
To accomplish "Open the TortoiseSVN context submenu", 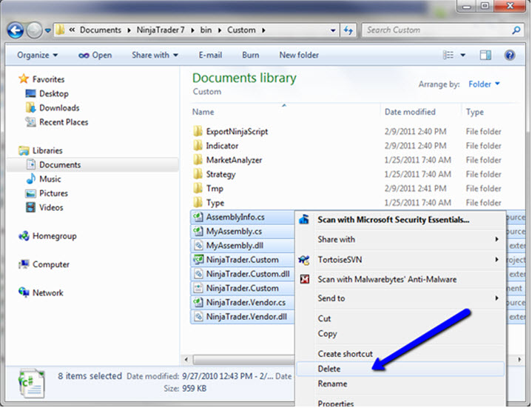I will (400, 260).
